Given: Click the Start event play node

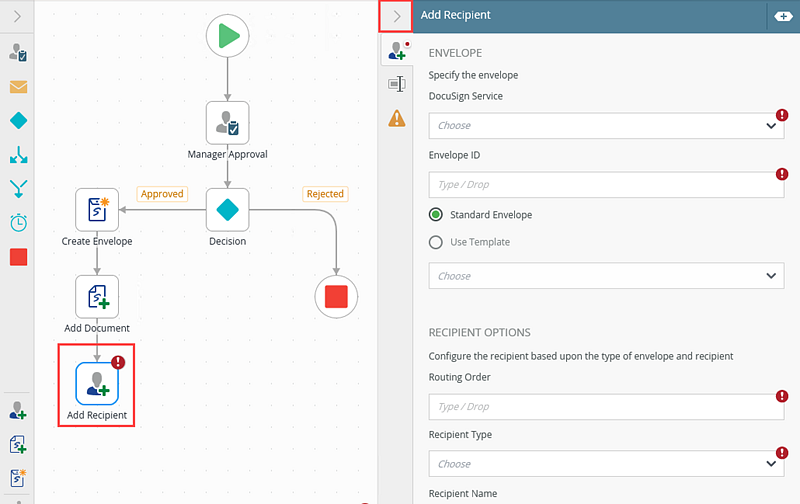Looking at the screenshot, I should [x=227, y=37].
